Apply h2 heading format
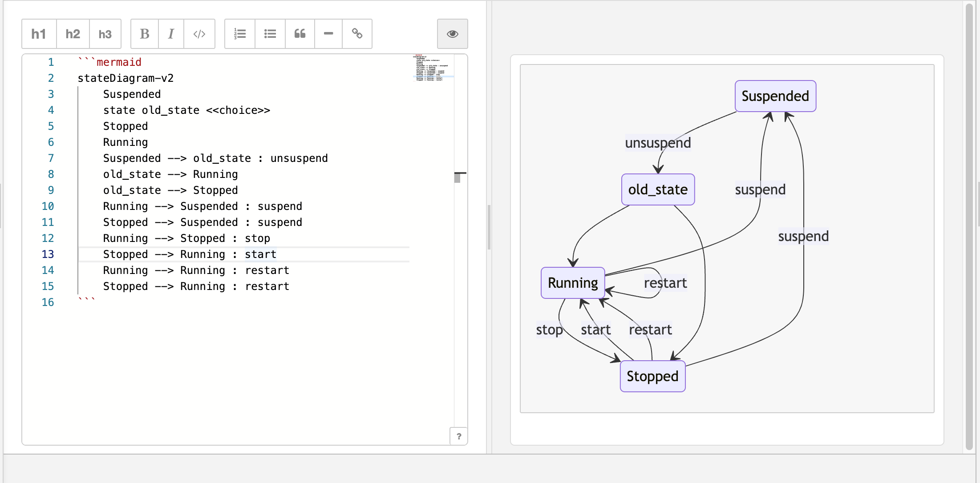Screen dimensions: 980x483 73,34
